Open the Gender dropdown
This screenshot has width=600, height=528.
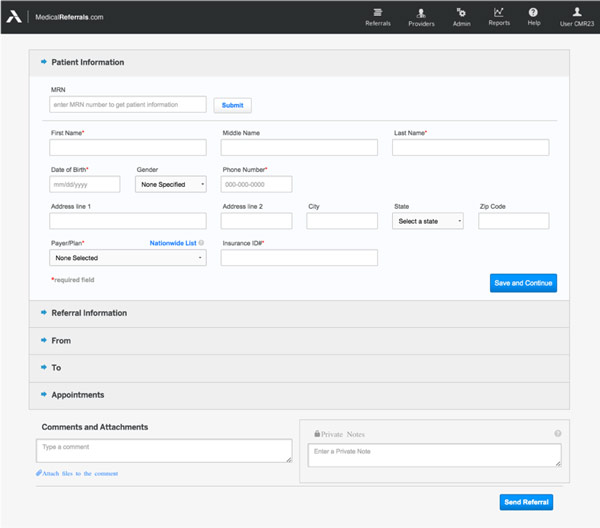(172, 184)
